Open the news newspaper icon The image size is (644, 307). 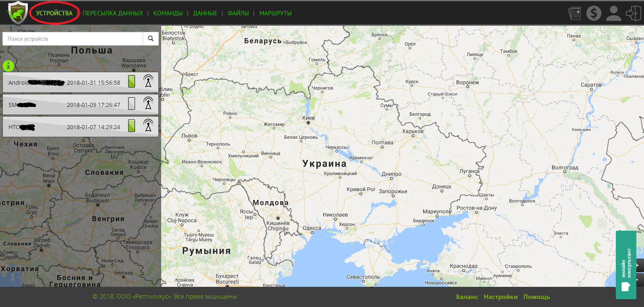coord(574,13)
